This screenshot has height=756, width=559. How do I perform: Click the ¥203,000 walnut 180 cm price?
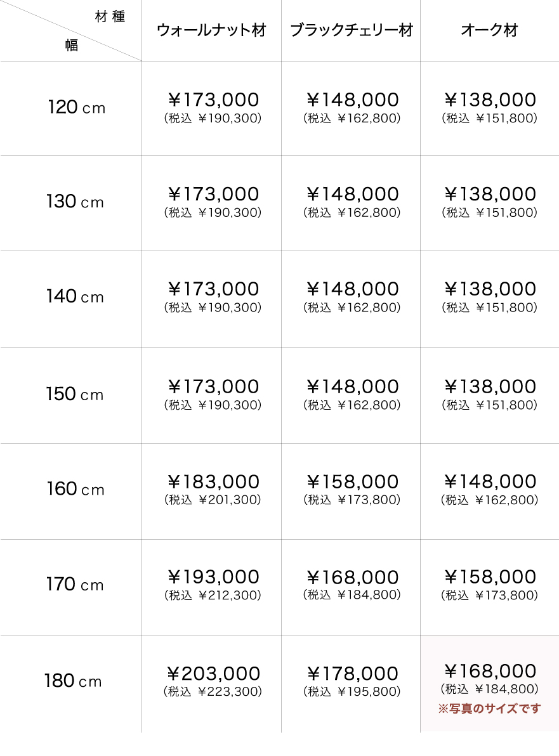pos(213,674)
